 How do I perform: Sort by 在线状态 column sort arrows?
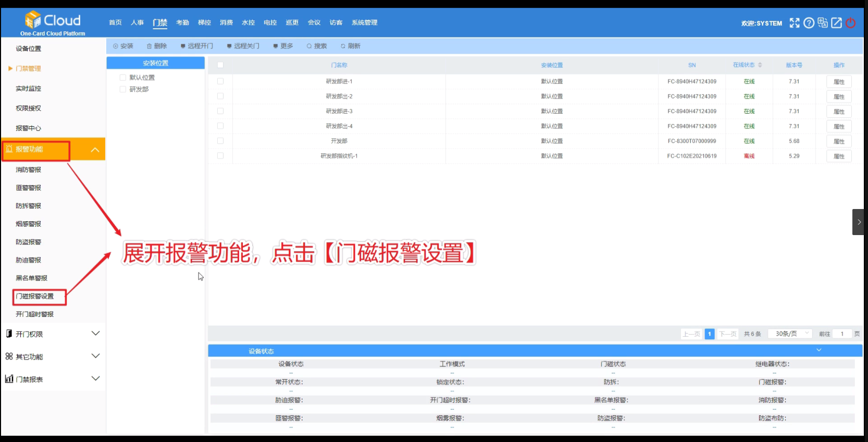tap(760, 65)
